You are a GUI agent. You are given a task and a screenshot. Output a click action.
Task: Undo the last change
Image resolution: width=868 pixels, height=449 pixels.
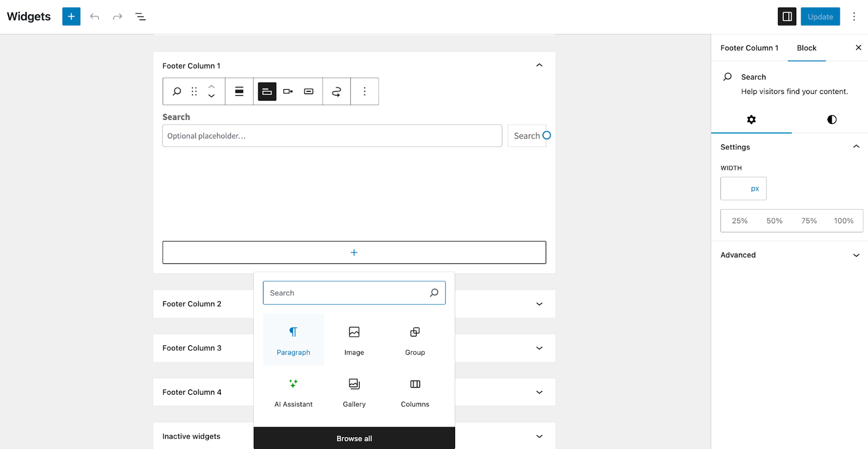click(x=95, y=17)
